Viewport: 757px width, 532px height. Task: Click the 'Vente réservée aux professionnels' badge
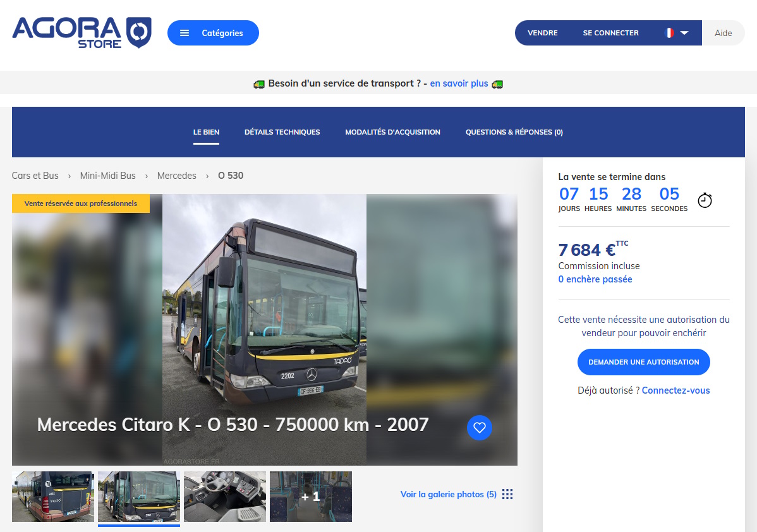tap(81, 203)
